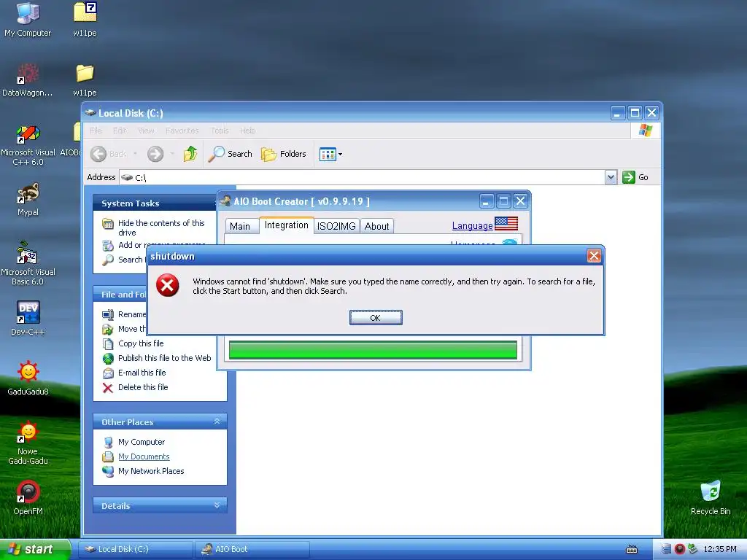Screen dimensions: 747x560
Task: Click Hide the contents of this drive
Action: (161, 227)
